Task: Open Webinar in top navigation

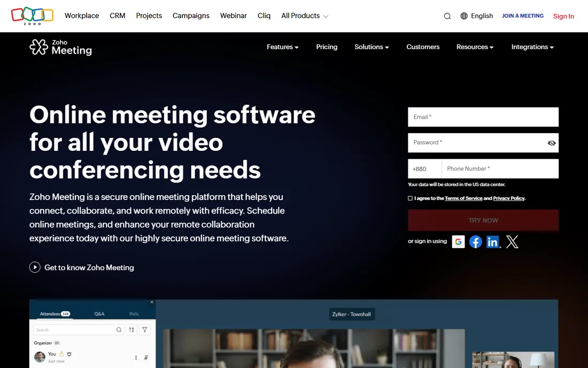Action: 233,16
